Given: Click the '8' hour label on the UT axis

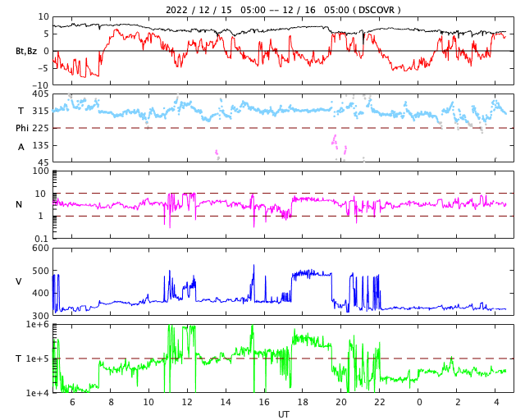Looking at the screenshot, I should coord(111,402).
